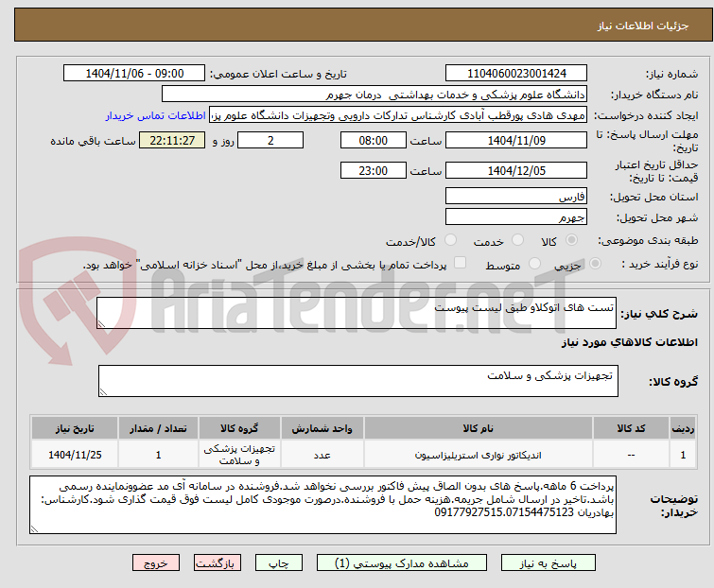Click the delivery province field فارس
The image size is (714, 588).
516,196
